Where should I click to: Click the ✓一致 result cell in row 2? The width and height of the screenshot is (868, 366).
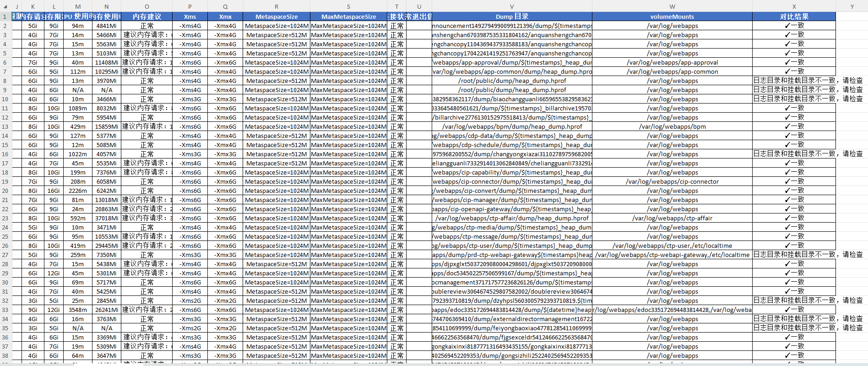point(794,26)
